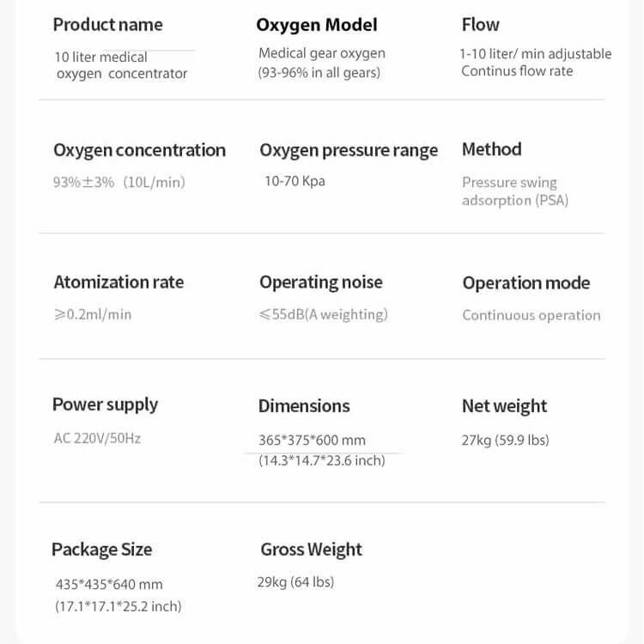Image resolution: width=644 pixels, height=644 pixels.
Task: Click the Flow heading
Action: tap(480, 25)
